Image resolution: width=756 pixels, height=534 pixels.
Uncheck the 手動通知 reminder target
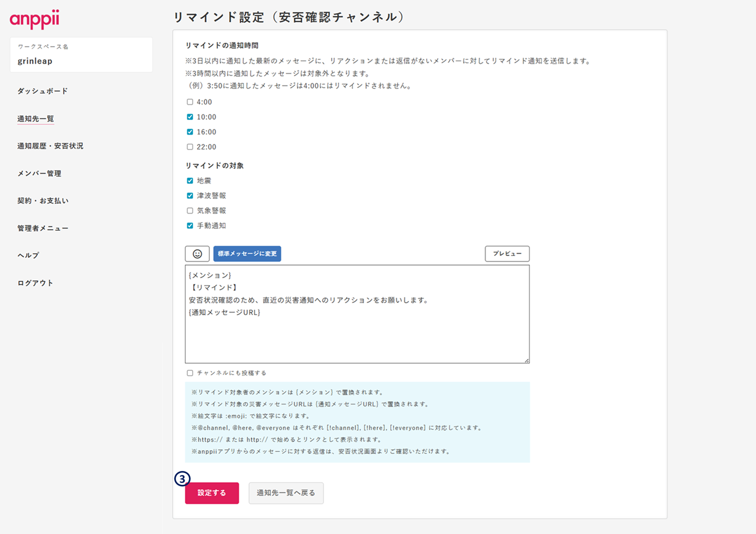pos(190,226)
